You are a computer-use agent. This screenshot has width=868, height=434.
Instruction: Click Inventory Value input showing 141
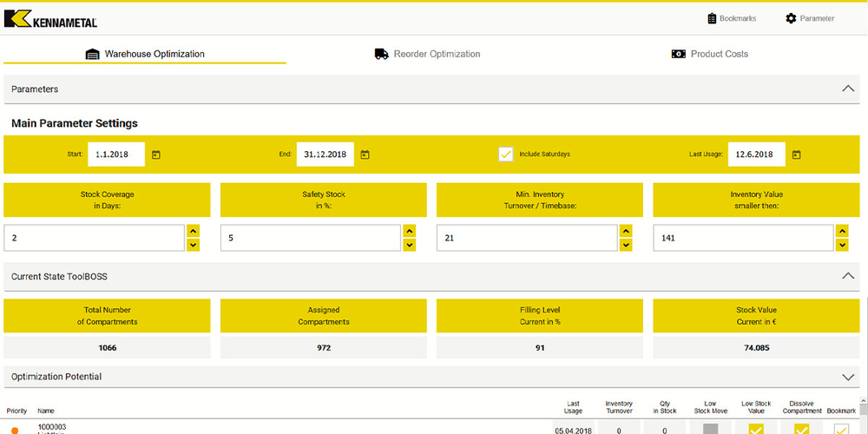(x=744, y=238)
